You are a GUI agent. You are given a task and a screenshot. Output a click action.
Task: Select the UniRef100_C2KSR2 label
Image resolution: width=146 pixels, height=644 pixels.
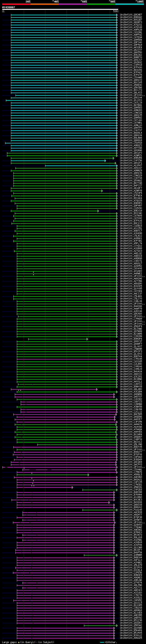tap(131, 399)
